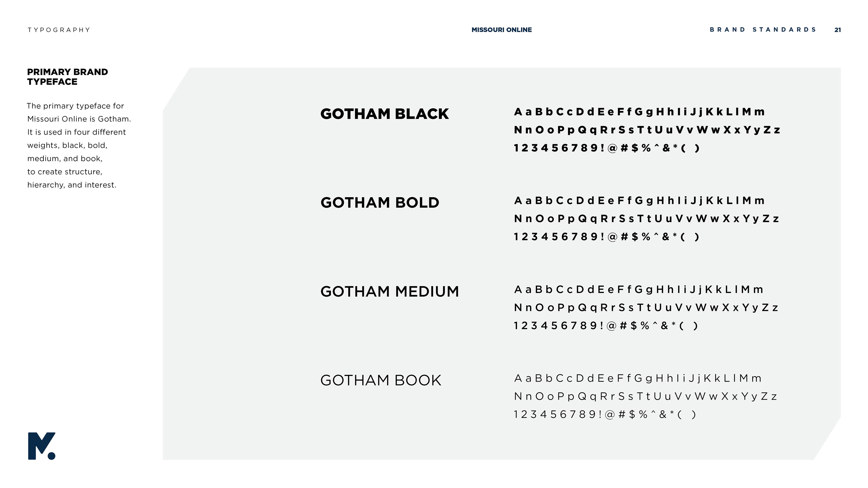Select the GOTHAM BOOK font label
This screenshot has width=868, height=488.
coord(381,380)
